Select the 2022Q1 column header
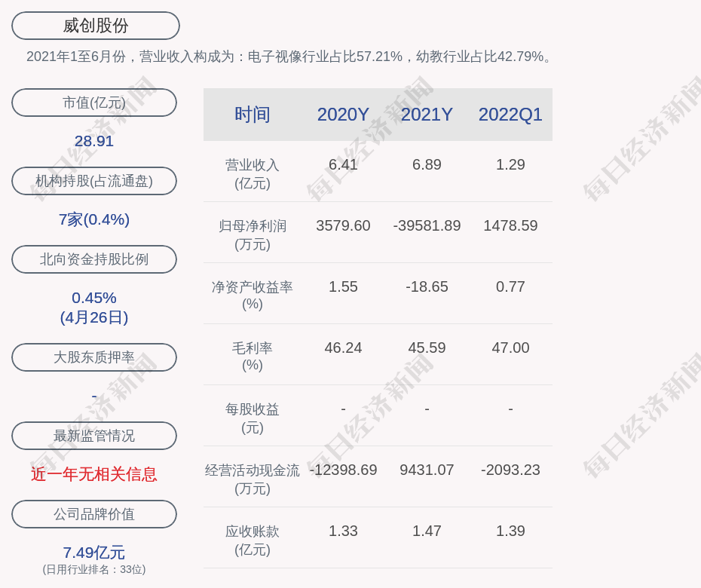The height and width of the screenshot is (588, 701). coord(510,115)
